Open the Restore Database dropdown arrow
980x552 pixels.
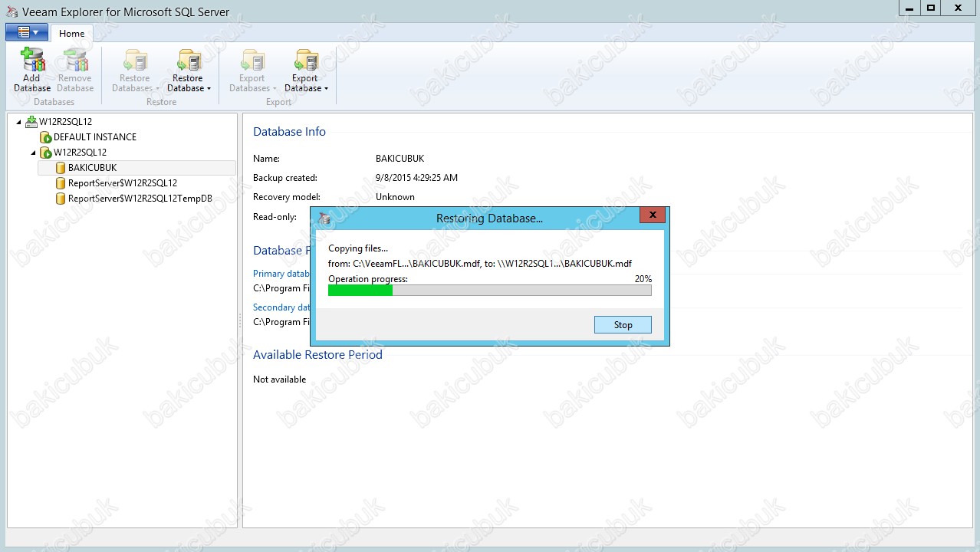[x=209, y=89]
